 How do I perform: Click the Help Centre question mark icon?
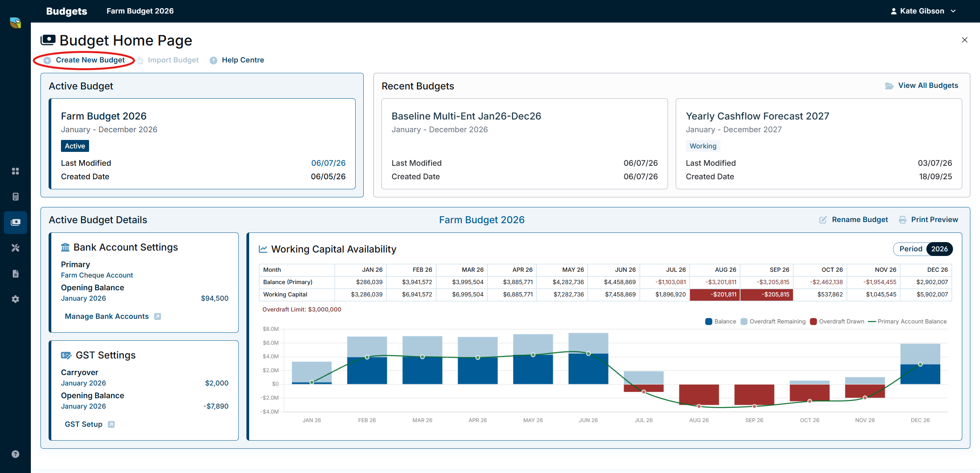(213, 61)
